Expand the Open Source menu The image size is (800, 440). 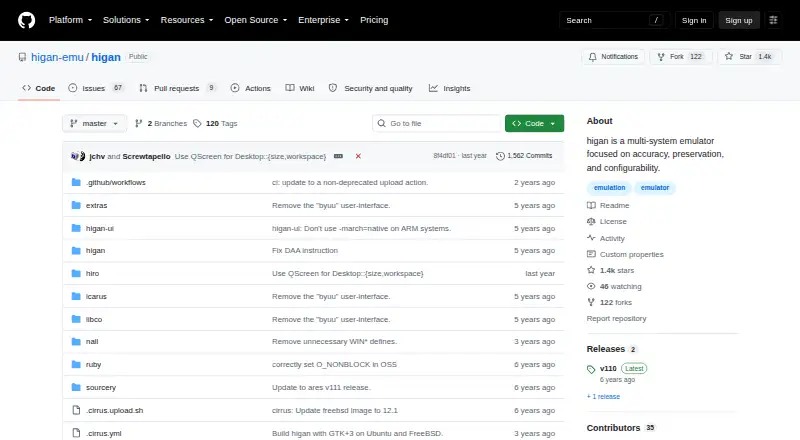click(256, 20)
